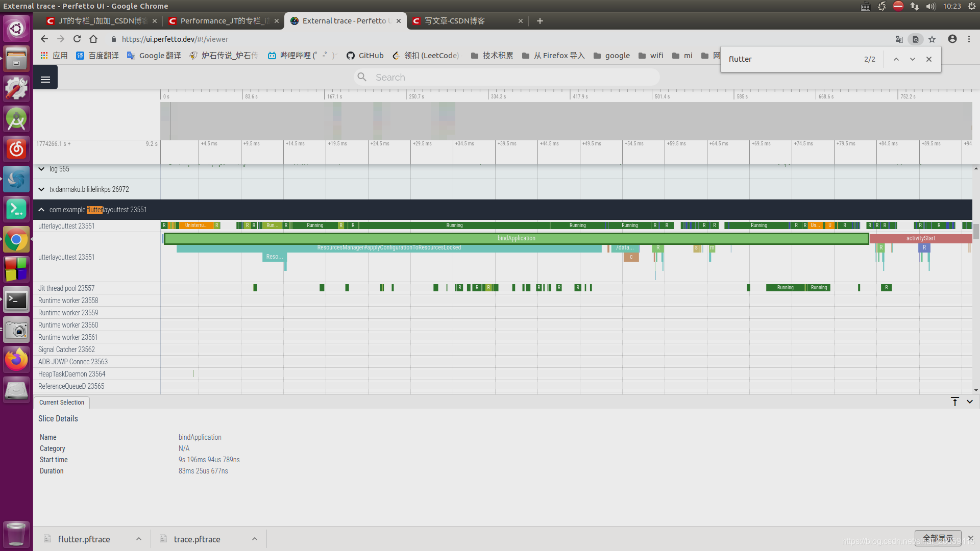Click the find bar next match arrow
This screenshot has width=980, height=551.
[x=912, y=59]
